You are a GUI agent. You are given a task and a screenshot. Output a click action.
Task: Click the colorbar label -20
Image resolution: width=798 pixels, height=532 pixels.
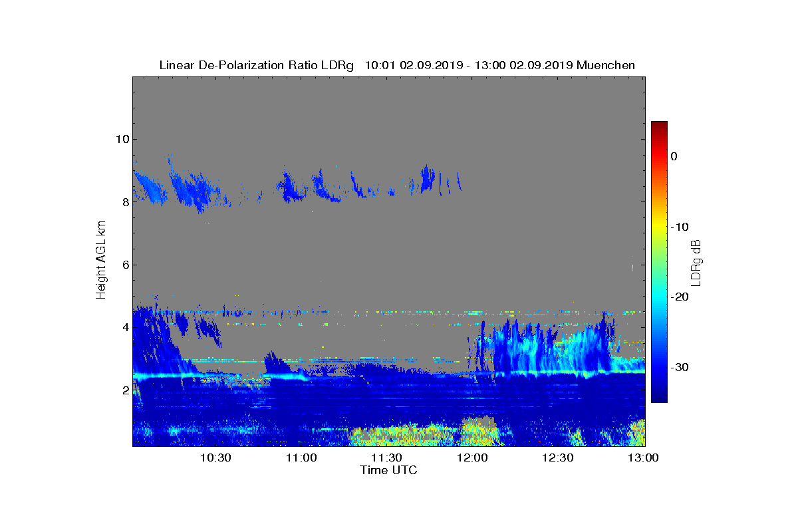coord(679,297)
